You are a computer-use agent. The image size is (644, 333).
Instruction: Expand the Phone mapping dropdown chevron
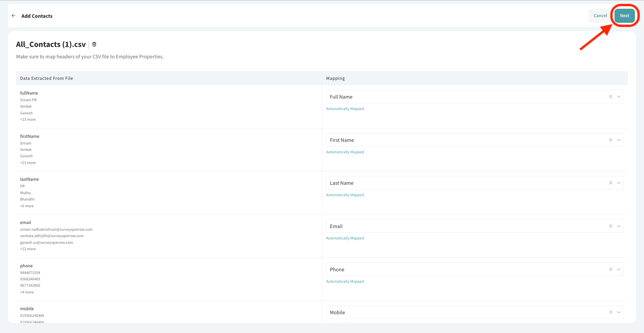pos(619,269)
